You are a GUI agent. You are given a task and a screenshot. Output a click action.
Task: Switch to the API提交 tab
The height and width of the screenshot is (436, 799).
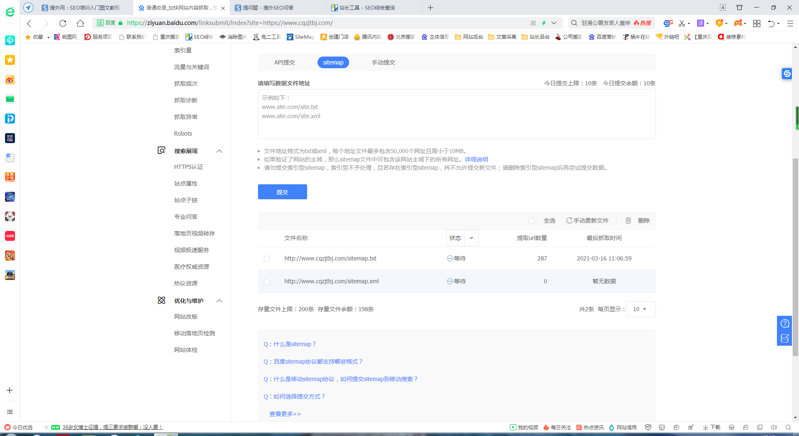click(284, 62)
